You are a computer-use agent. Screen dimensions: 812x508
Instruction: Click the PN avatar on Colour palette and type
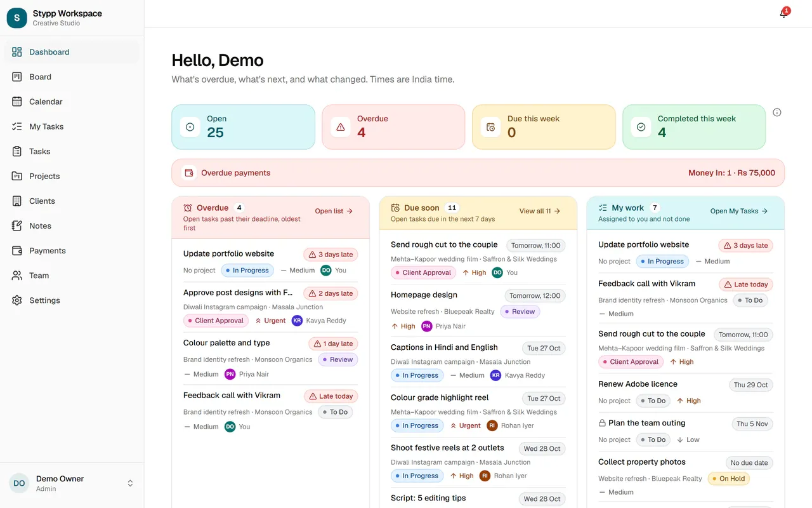[230, 374]
